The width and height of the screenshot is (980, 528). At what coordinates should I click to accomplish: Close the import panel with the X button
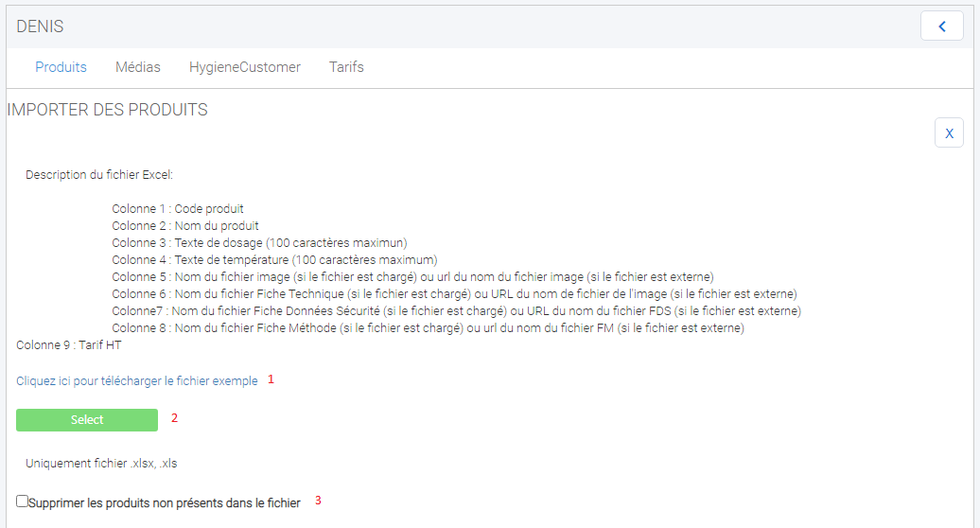(949, 133)
